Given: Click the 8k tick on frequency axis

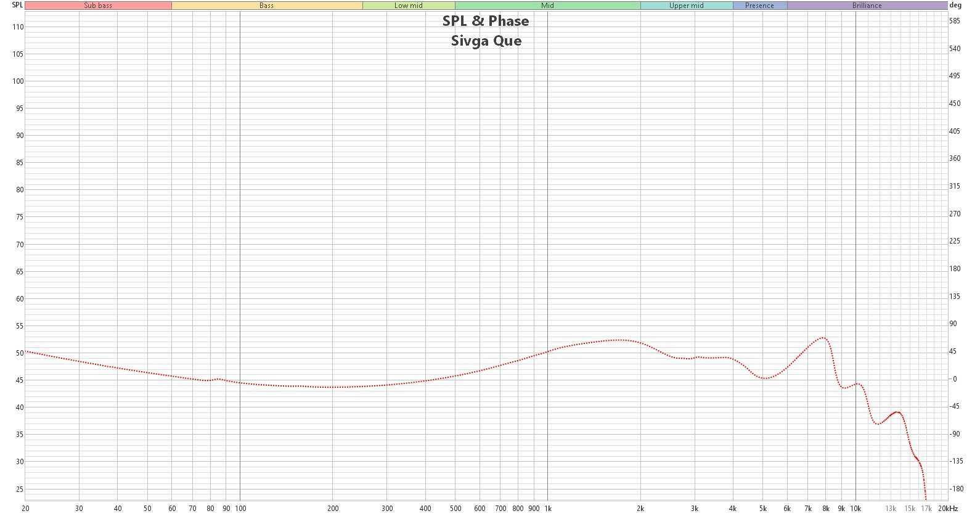Looking at the screenshot, I should click(826, 509).
